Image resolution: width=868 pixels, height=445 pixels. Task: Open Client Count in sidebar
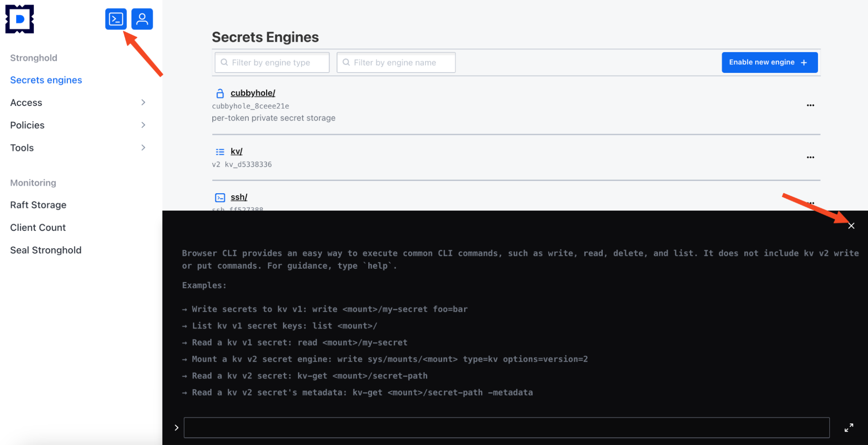38,227
